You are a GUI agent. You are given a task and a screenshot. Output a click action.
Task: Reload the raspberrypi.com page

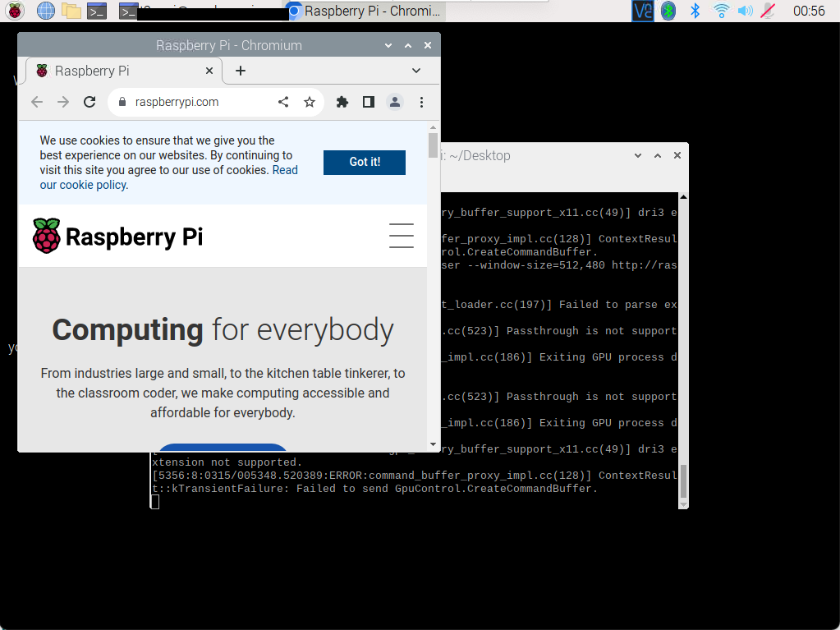tap(90, 102)
